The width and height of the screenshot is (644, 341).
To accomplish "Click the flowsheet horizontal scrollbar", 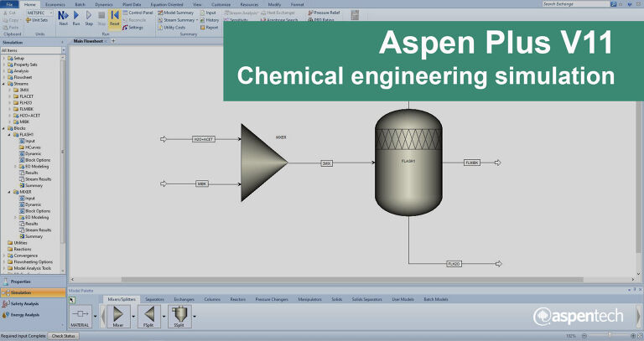I will [352, 280].
